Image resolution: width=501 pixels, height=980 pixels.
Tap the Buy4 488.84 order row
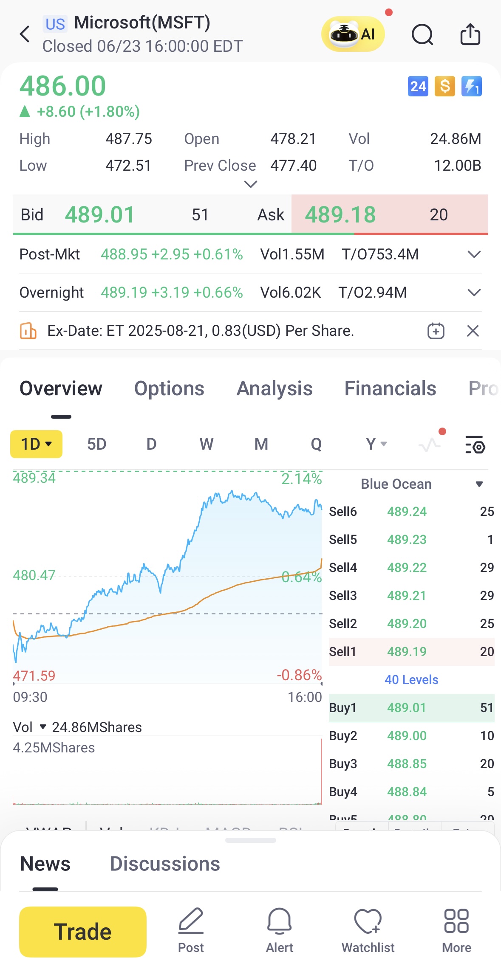[x=411, y=791]
